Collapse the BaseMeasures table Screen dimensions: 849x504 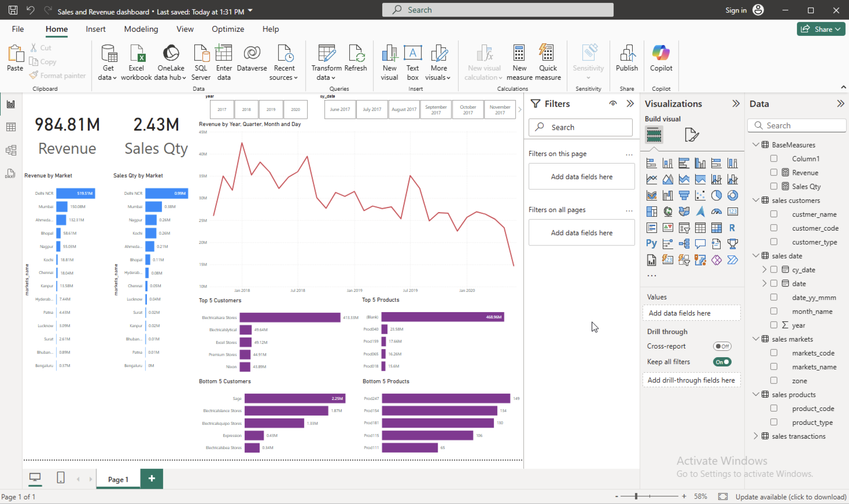pos(755,145)
